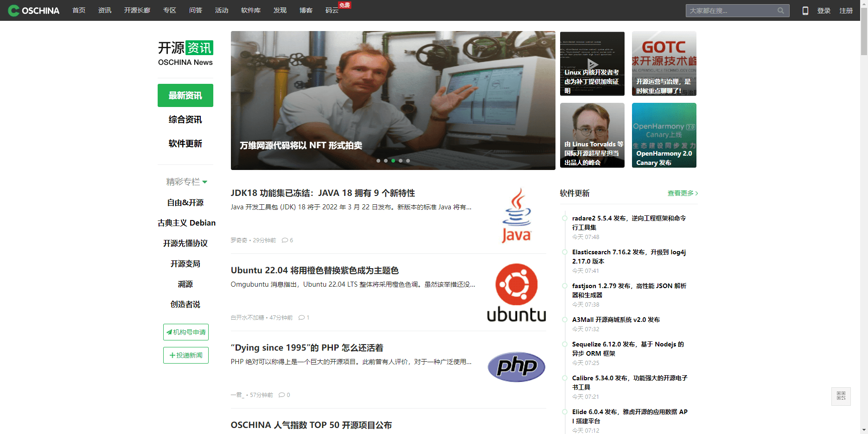Open 活动 in the top navigation
The image size is (868, 434).
pos(222,10)
